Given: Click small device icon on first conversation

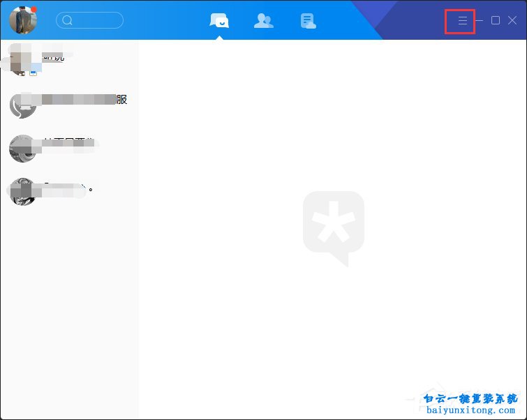Looking at the screenshot, I should 33,72.
